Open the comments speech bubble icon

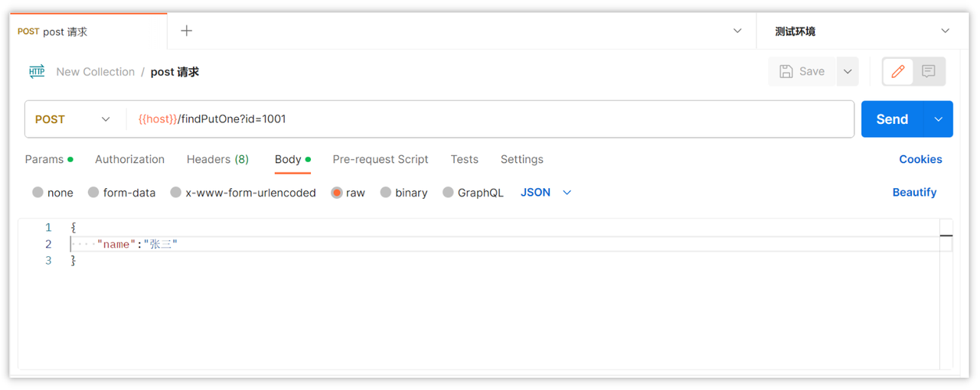pyautogui.click(x=929, y=71)
